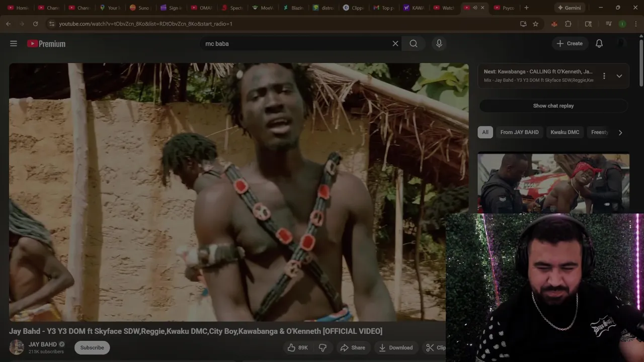The width and height of the screenshot is (644, 362).
Task: Open the notifications bell
Action: coord(599,44)
